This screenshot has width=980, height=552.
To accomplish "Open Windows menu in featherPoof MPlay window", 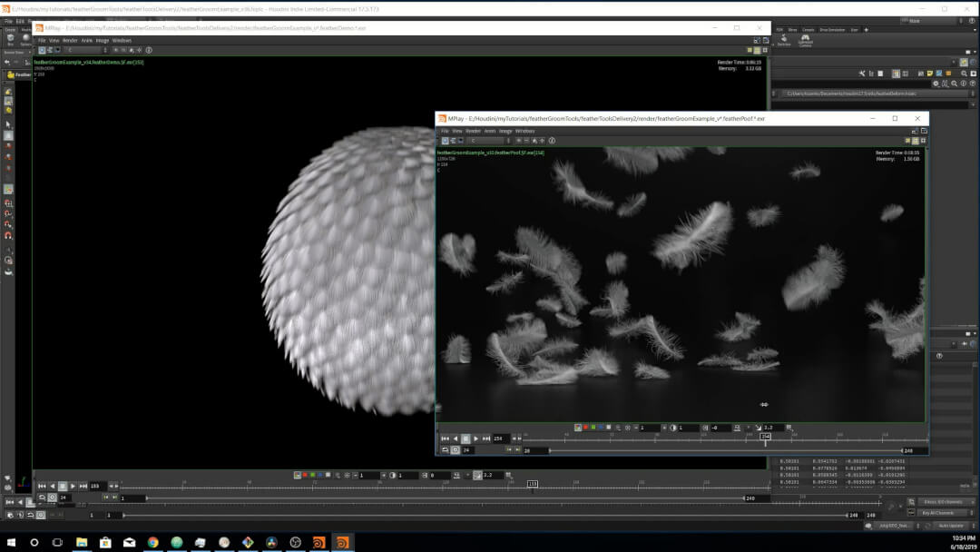I will pos(525,132).
